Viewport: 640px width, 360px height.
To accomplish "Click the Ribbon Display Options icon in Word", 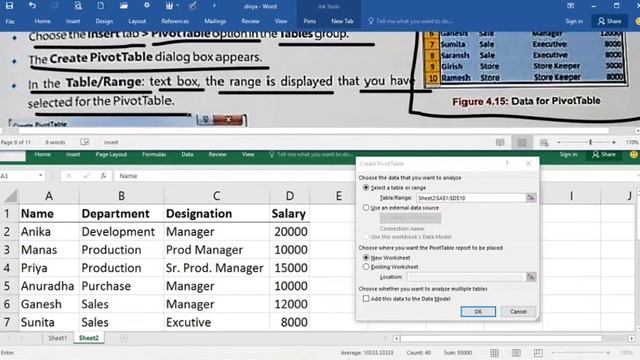I will [x=571, y=6].
